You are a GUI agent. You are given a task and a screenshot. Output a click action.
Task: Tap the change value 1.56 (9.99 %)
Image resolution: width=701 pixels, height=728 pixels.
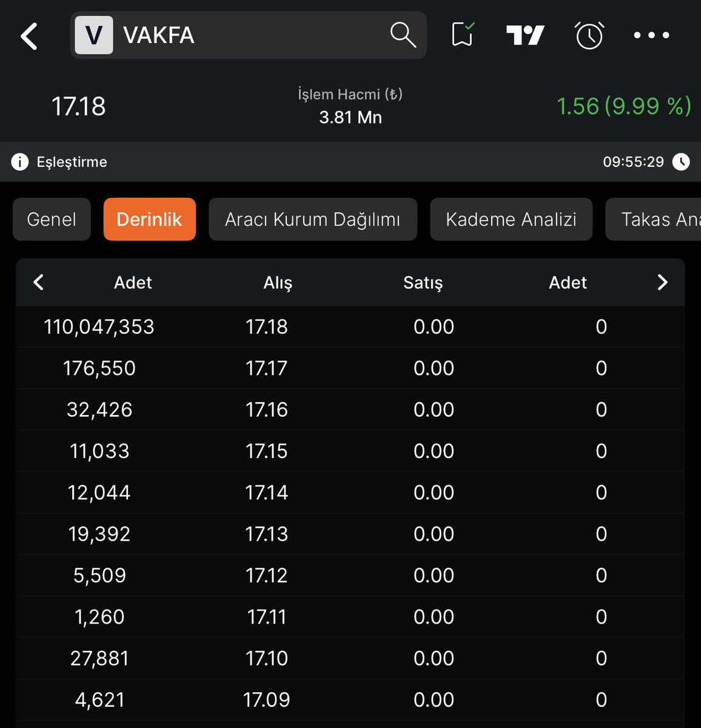(x=624, y=106)
